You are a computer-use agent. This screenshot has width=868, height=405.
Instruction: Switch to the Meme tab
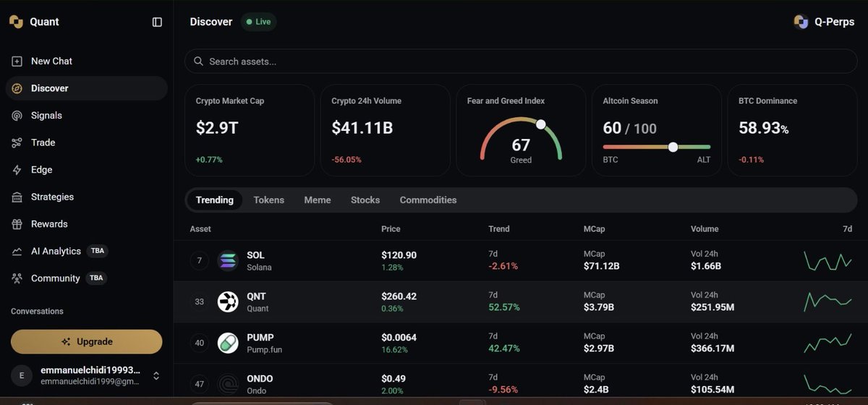point(318,200)
